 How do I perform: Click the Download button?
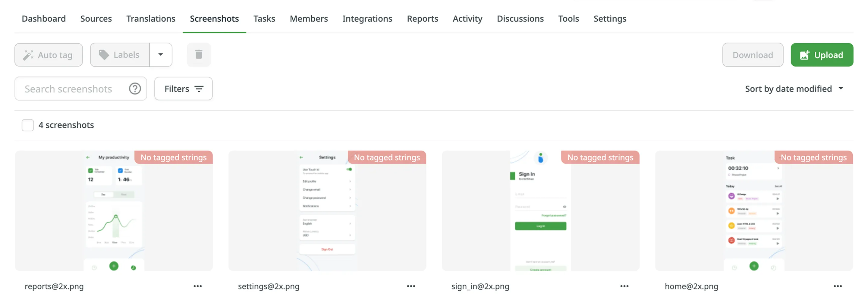point(753,55)
